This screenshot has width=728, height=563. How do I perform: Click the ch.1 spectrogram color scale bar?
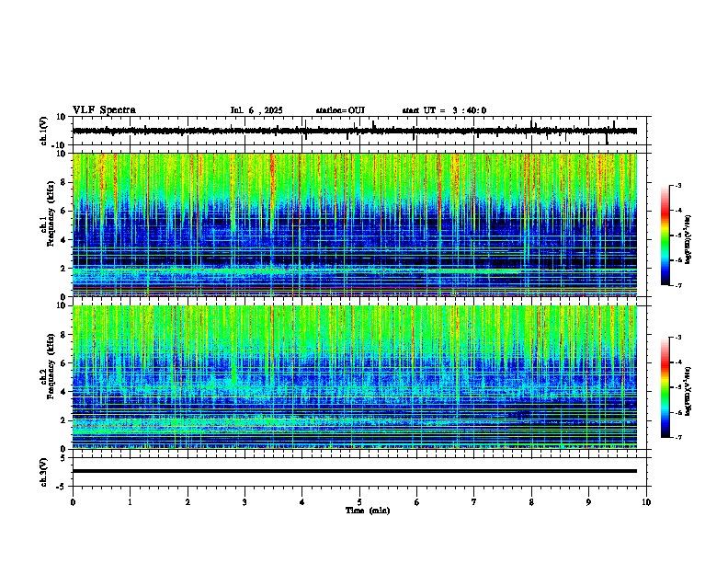(x=665, y=236)
